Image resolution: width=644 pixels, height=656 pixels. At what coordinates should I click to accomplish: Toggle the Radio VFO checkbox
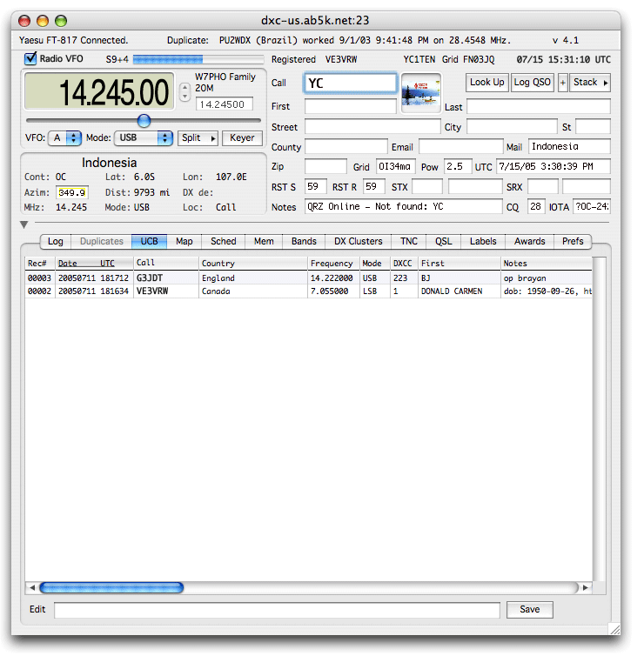[31, 59]
